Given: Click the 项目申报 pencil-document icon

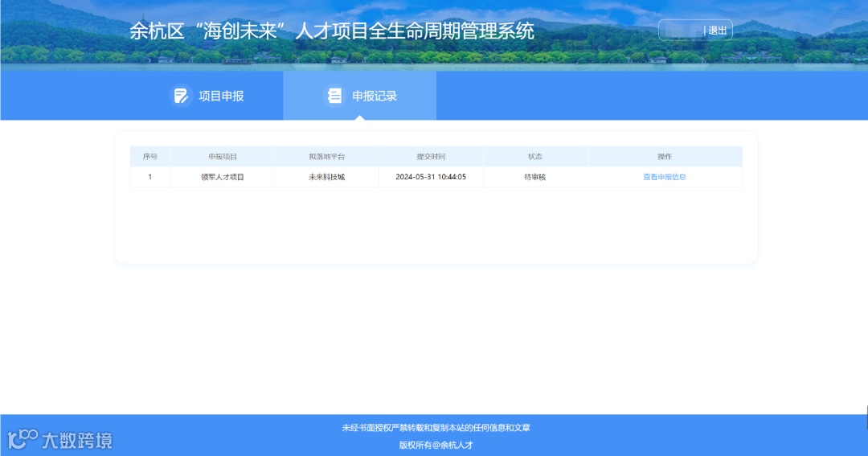Looking at the screenshot, I should tap(181, 96).
